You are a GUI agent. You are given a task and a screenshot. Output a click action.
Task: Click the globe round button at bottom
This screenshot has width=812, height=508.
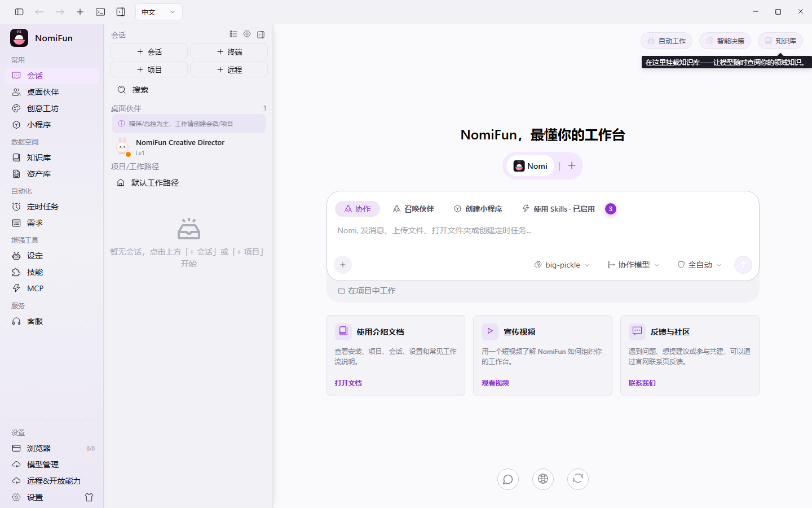click(x=543, y=479)
